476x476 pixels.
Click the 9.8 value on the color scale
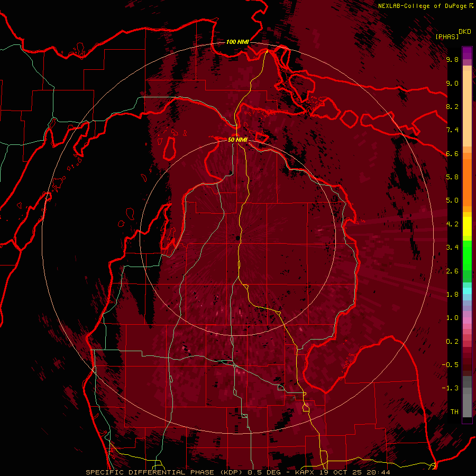[x=452, y=59]
